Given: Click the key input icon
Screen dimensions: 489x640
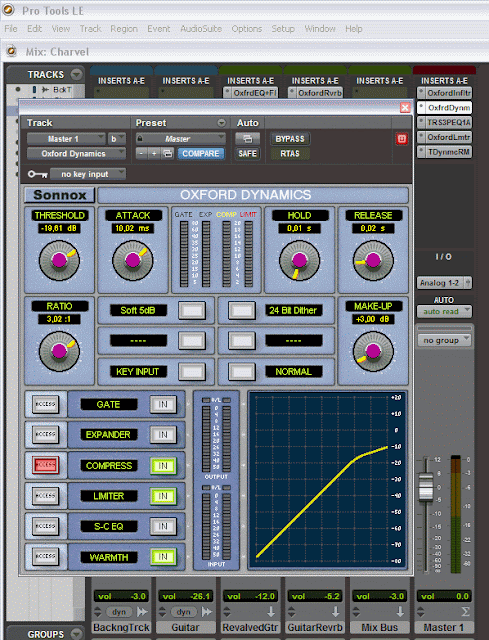Looking at the screenshot, I should 38,174.
